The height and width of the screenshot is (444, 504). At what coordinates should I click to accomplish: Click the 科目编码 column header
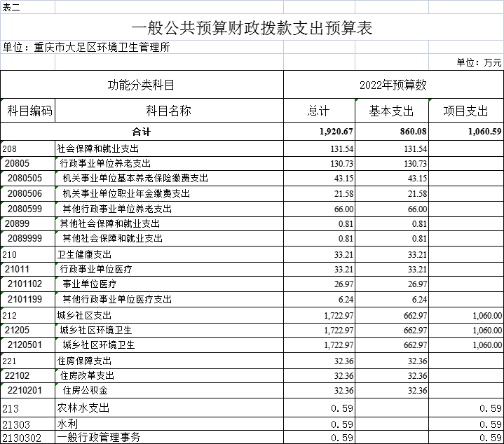[x=27, y=111]
